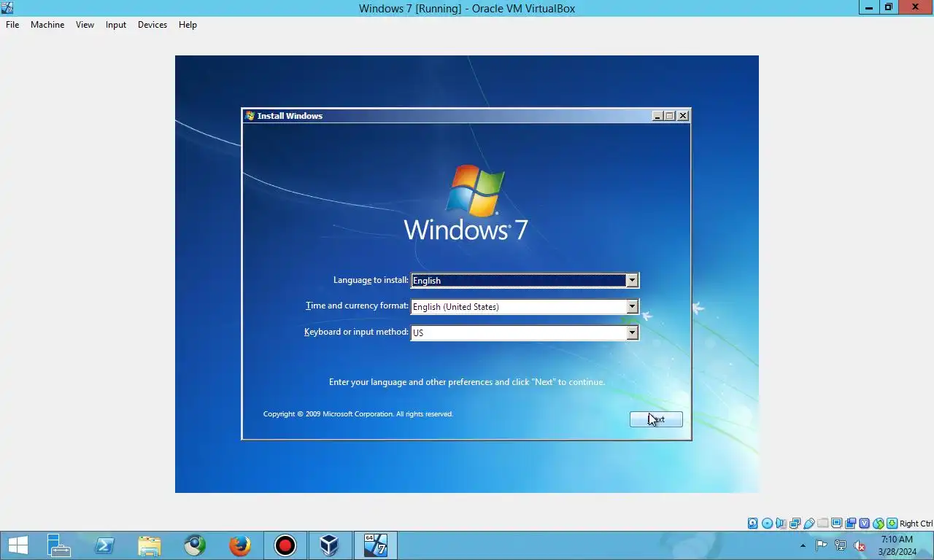
Task: Click Next to continue installation
Action: click(x=656, y=419)
